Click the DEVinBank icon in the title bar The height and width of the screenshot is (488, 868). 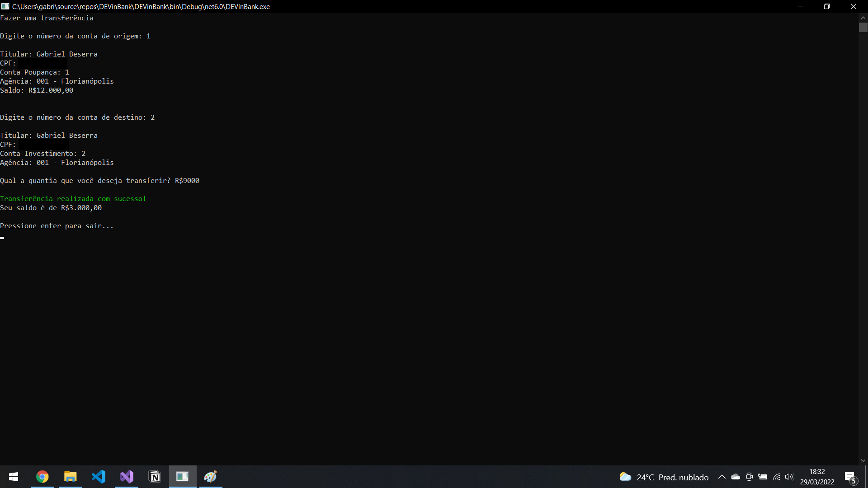click(x=5, y=6)
